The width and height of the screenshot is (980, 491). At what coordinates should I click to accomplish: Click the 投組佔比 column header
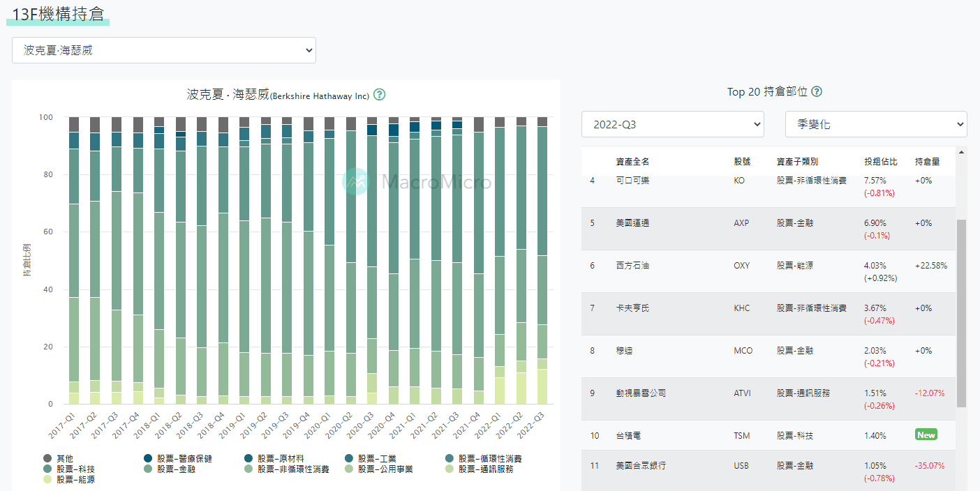tap(881, 162)
